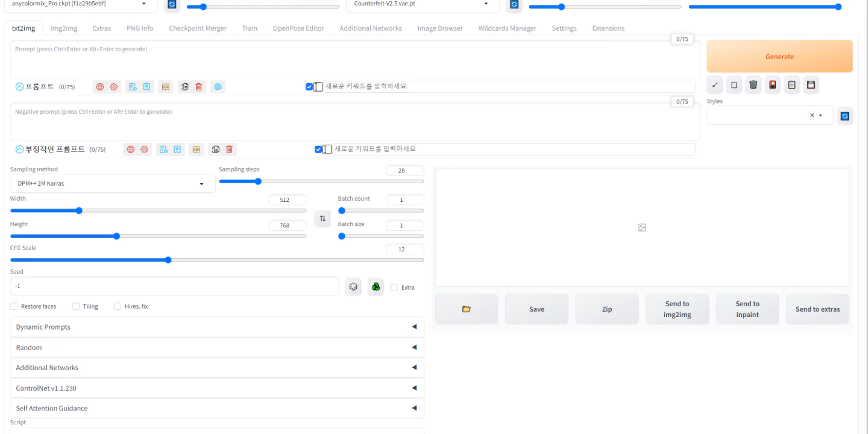Open the checkpoint dropdown showing anycolormix_Pro.ckpt
The height and width of the screenshot is (434, 868).
pyautogui.click(x=80, y=4)
